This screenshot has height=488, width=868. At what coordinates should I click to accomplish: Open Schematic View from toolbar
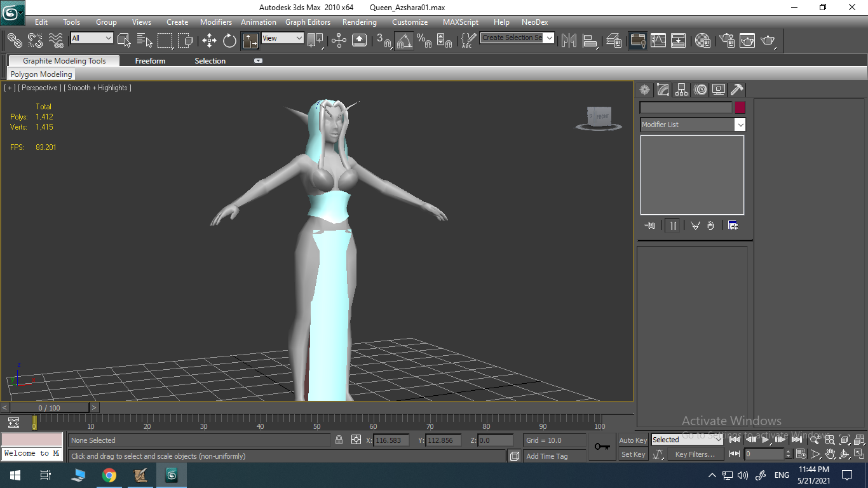pyautogui.click(x=678, y=40)
